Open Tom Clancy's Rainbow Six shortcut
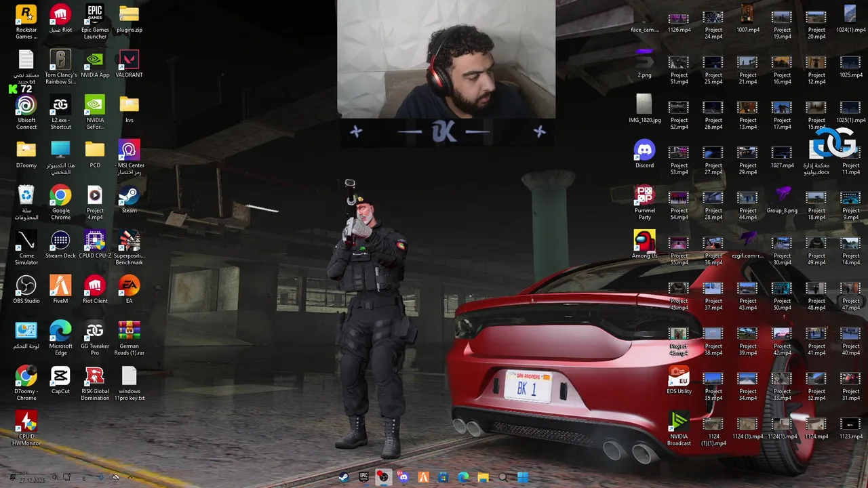 click(60, 66)
